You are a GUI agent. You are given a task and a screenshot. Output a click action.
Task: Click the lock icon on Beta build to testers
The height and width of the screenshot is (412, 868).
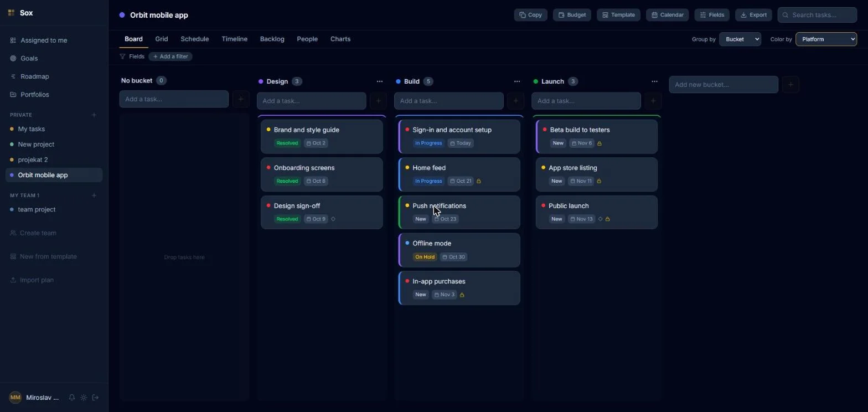pos(600,143)
